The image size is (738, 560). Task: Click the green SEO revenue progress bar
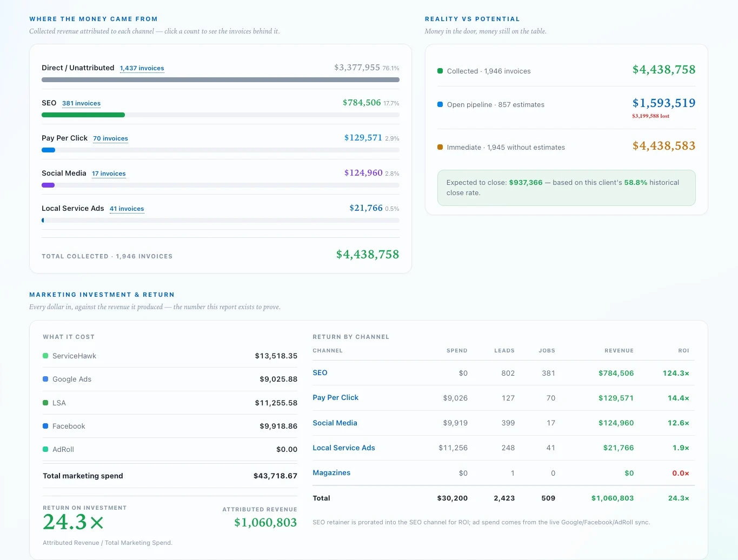[x=83, y=115]
